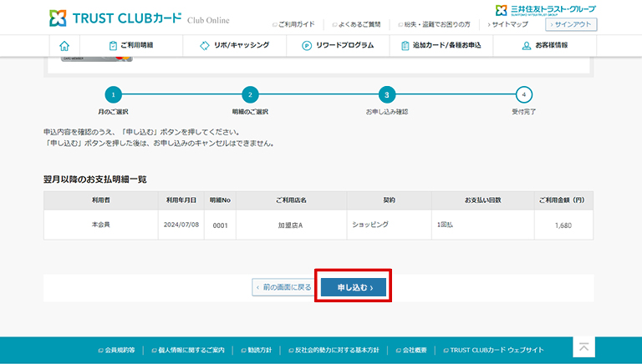Click the リワードプログラム P icon
The height and width of the screenshot is (364, 642).
click(x=306, y=46)
